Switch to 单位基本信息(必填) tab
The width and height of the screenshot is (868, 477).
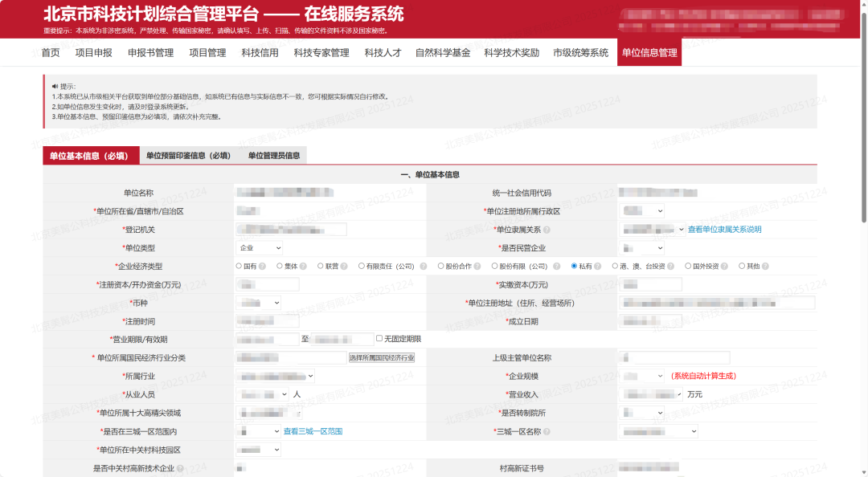pos(91,156)
